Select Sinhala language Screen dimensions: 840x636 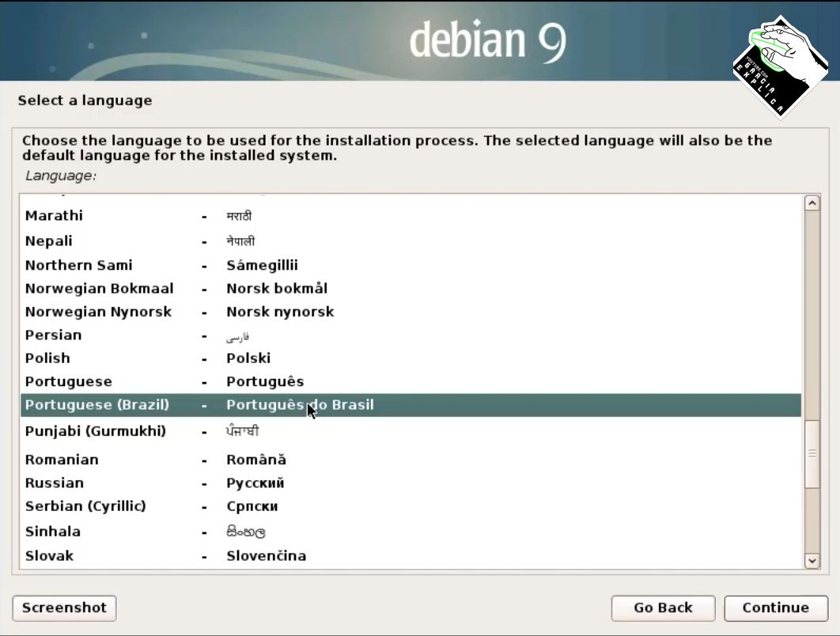point(411,532)
